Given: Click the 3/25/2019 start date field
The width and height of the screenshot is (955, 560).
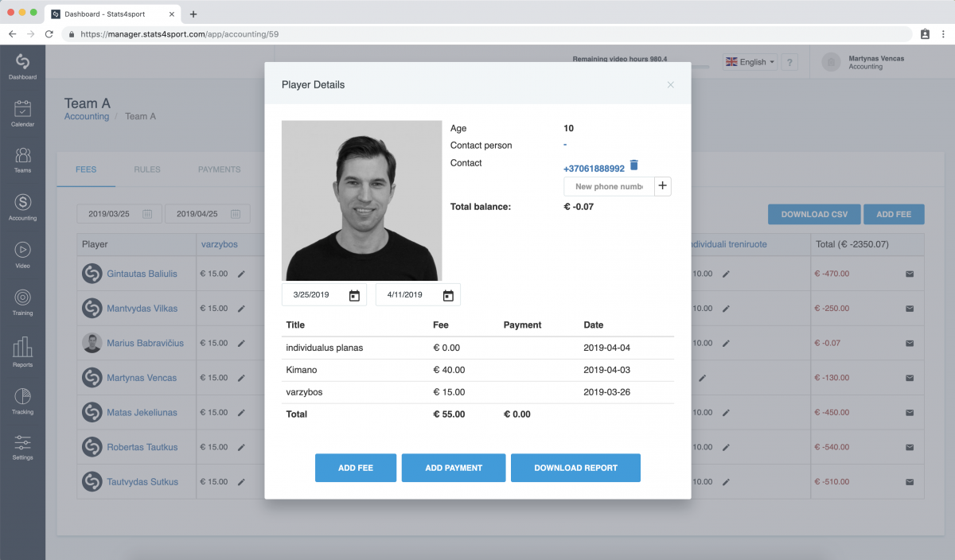Looking at the screenshot, I should (x=324, y=295).
